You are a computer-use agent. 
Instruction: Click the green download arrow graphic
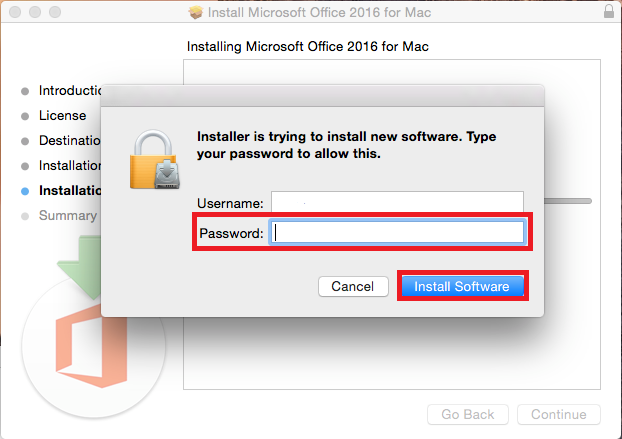tap(81, 266)
